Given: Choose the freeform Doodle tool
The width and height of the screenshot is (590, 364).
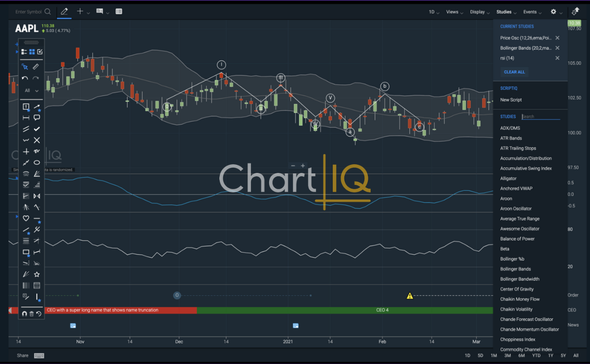Looking at the screenshot, I should click(x=37, y=151).
